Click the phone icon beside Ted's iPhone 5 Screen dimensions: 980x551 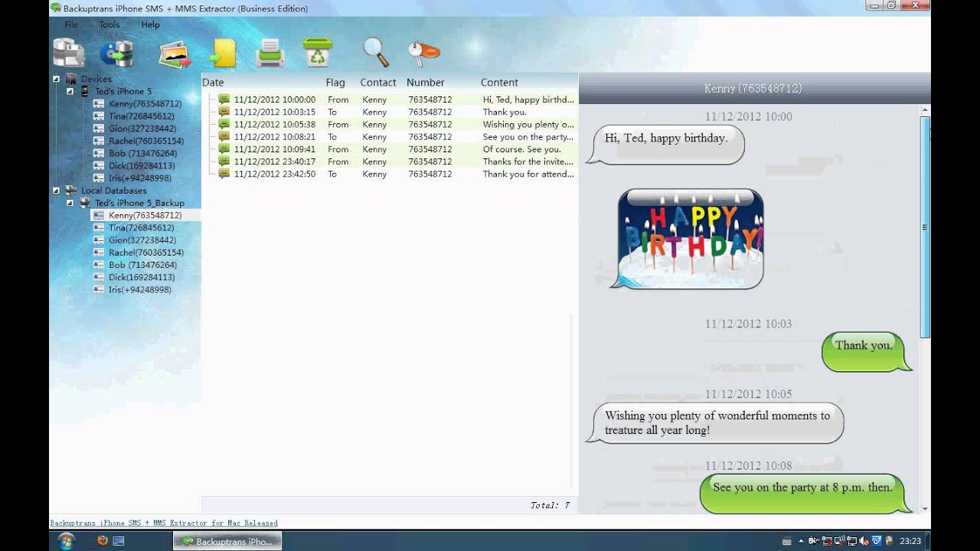pyautogui.click(x=85, y=91)
